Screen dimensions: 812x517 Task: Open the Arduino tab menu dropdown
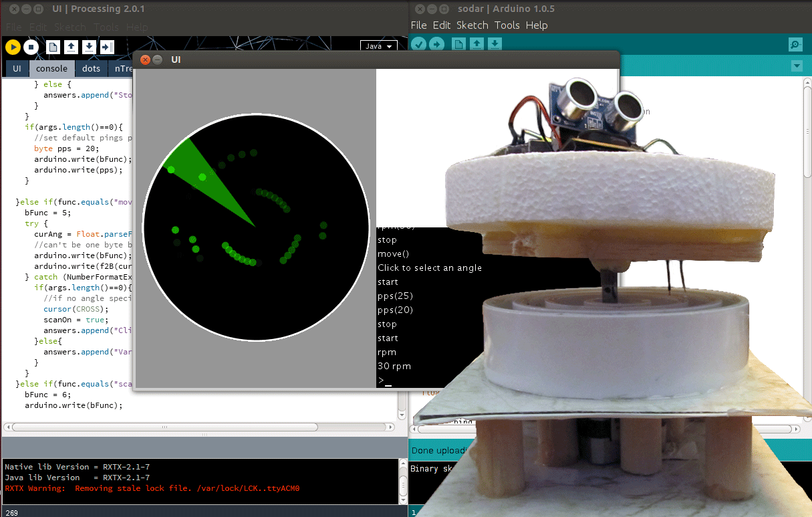click(796, 66)
